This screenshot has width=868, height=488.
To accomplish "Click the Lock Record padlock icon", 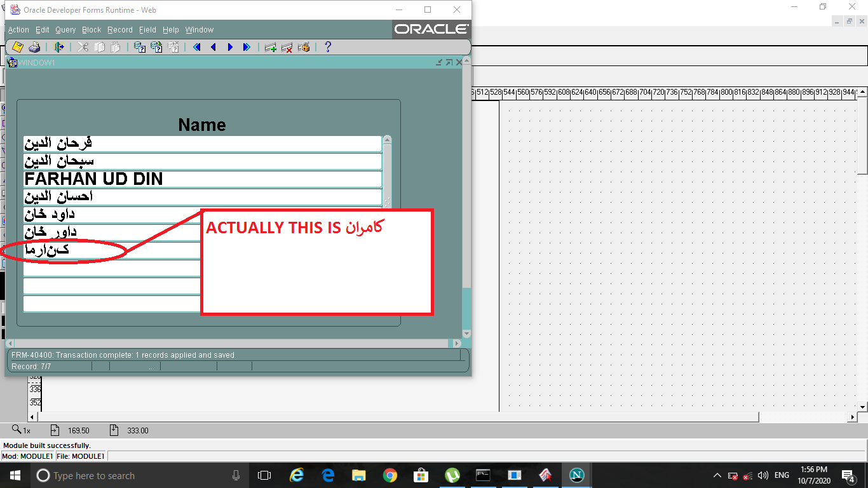I will [304, 47].
